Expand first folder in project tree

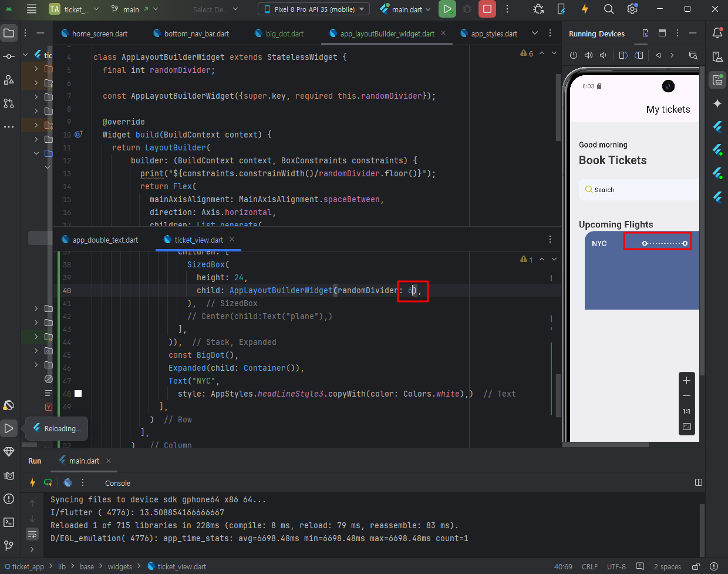point(36,69)
